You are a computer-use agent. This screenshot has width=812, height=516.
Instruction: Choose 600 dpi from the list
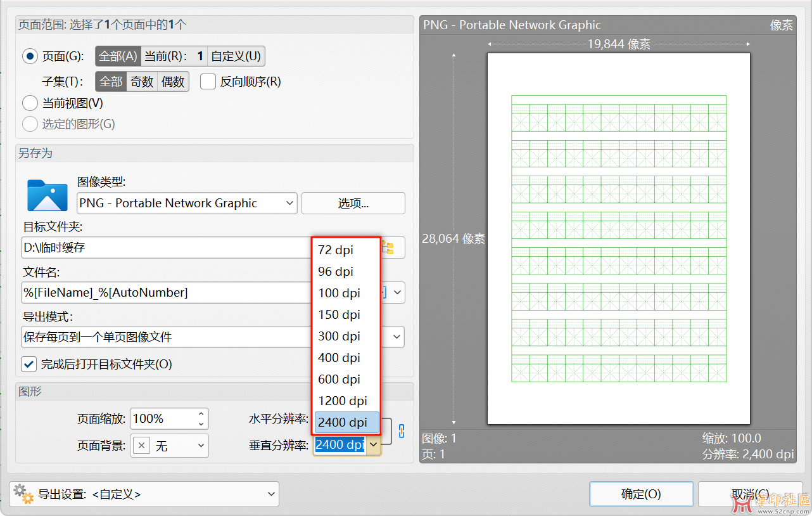point(339,379)
